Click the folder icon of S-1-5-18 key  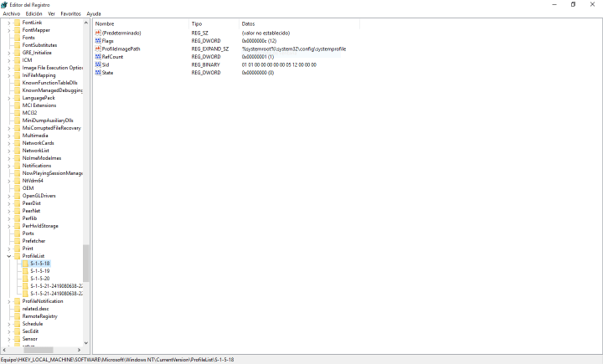[x=25, y=264]
